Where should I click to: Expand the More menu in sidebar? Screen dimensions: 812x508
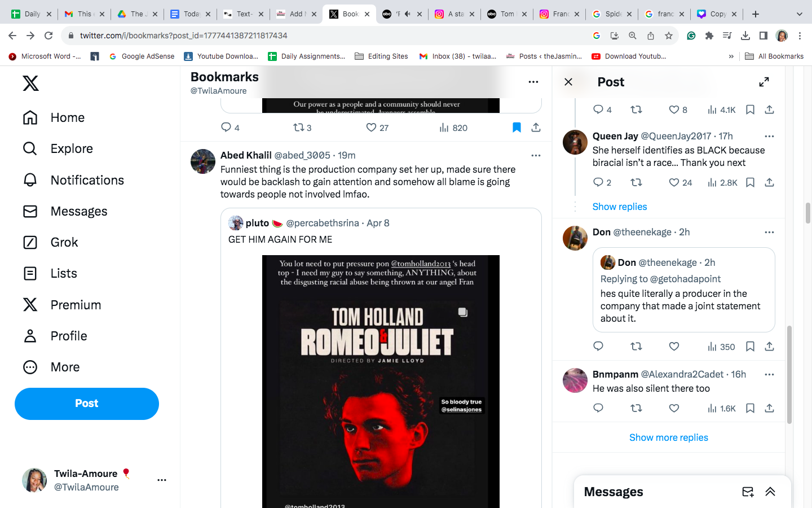(x=51, y=367)
